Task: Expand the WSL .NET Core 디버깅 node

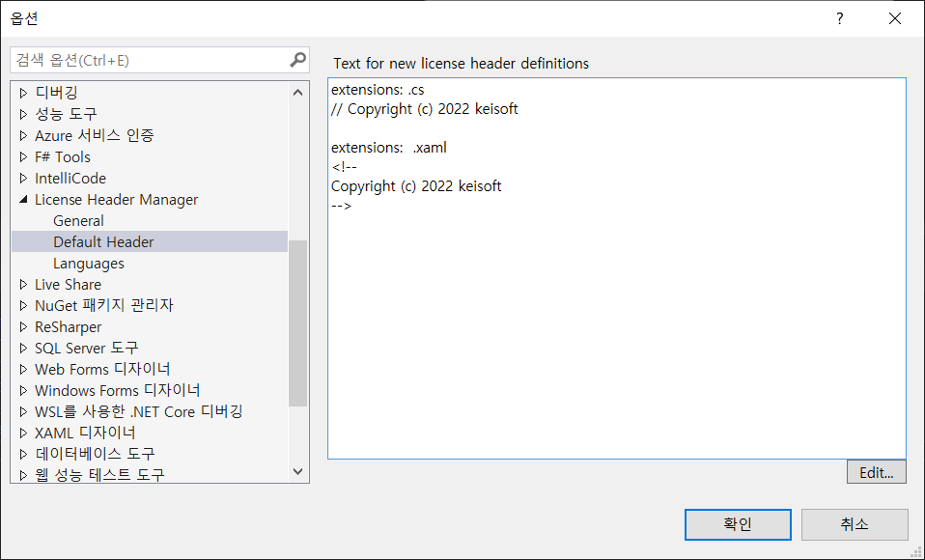Action: (23, 411)
